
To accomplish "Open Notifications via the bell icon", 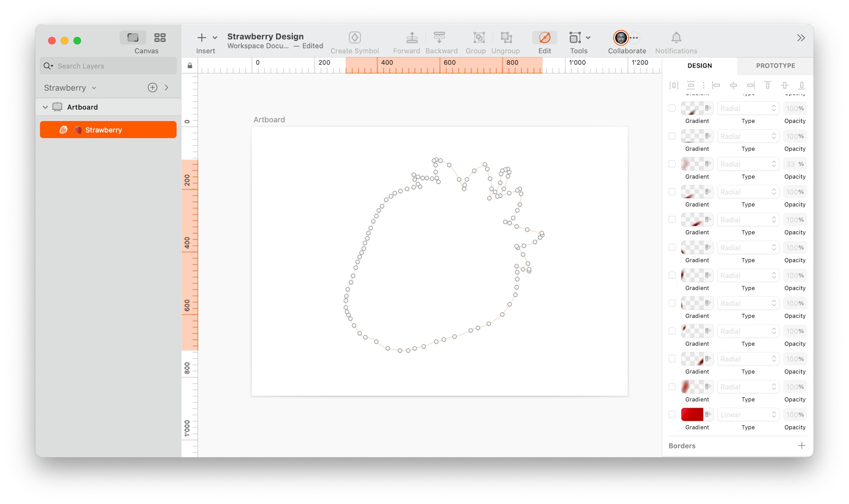I will coord(676,38).
